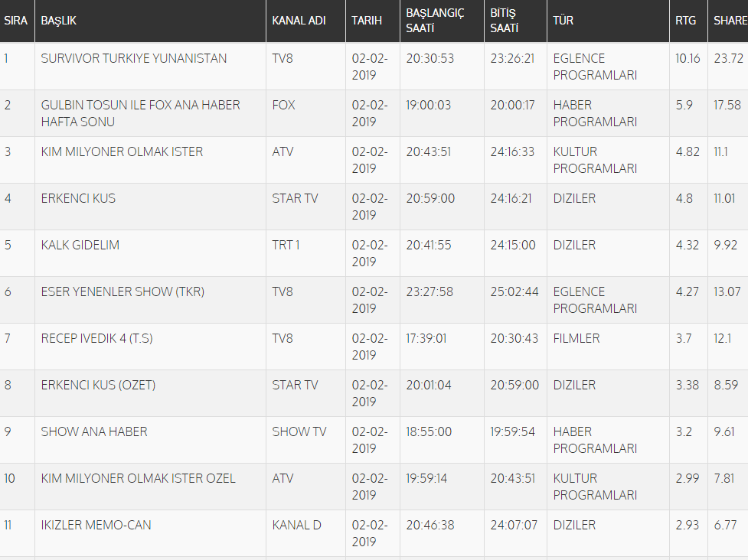Click the SHARE column header
748x560 pixels.
tap(730, 21)
